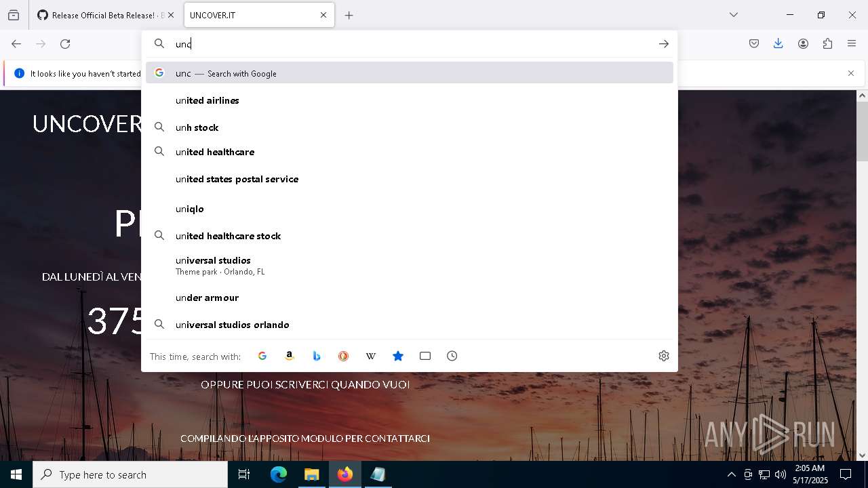
Task: Click scrollbar down arrow on page
Action: [x=862, y=455]
